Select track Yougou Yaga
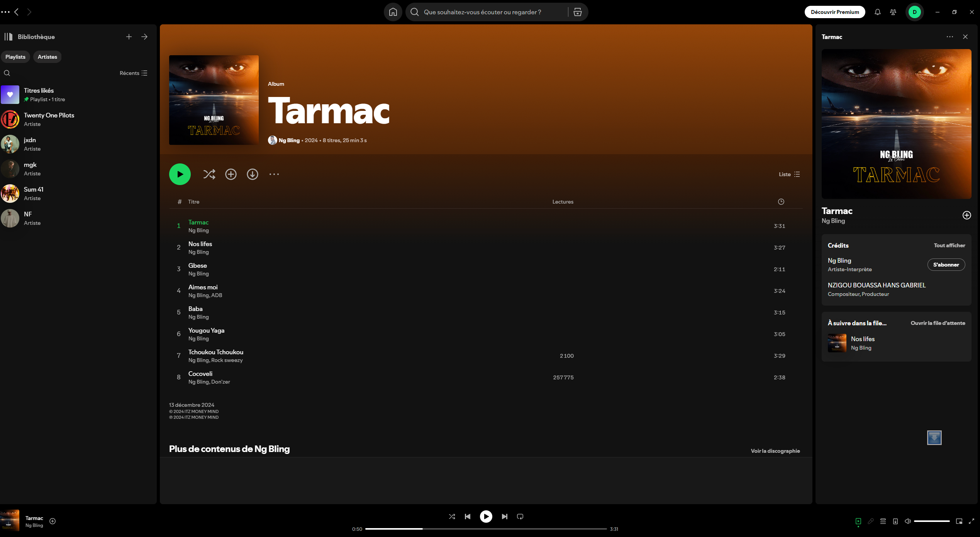 click(x=486, y=334)
